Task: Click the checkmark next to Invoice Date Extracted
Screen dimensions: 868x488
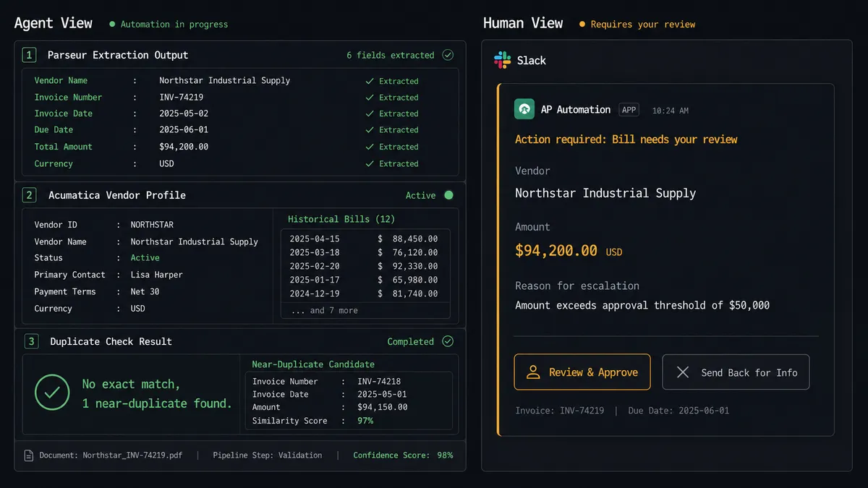Action: 370,114
